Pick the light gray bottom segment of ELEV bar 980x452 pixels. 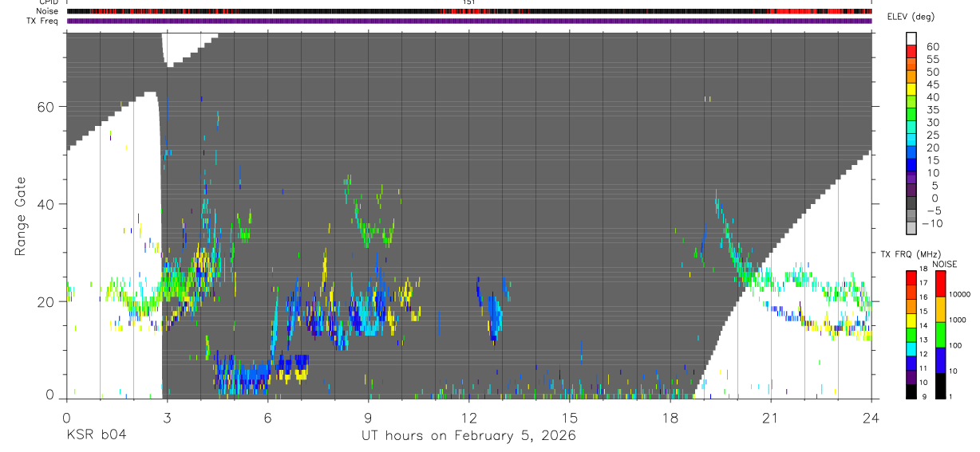(x=911, y=228)
